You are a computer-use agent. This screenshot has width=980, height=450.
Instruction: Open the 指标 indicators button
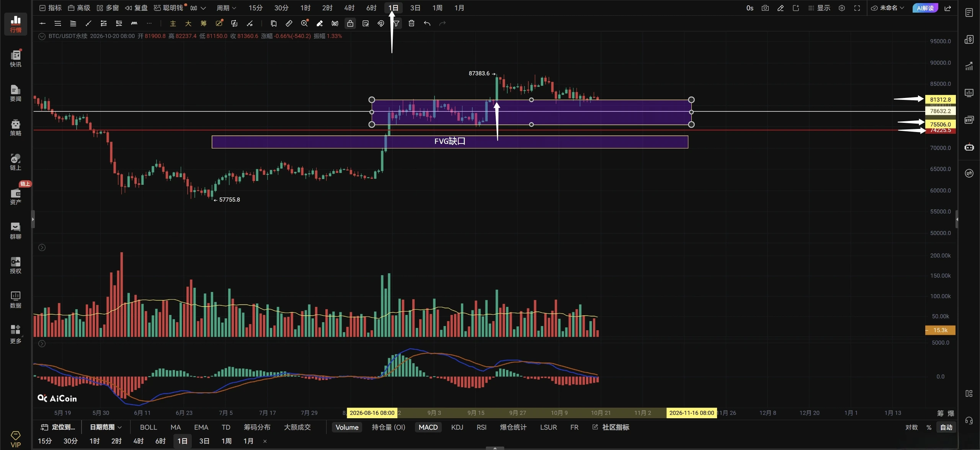point(51,8)
